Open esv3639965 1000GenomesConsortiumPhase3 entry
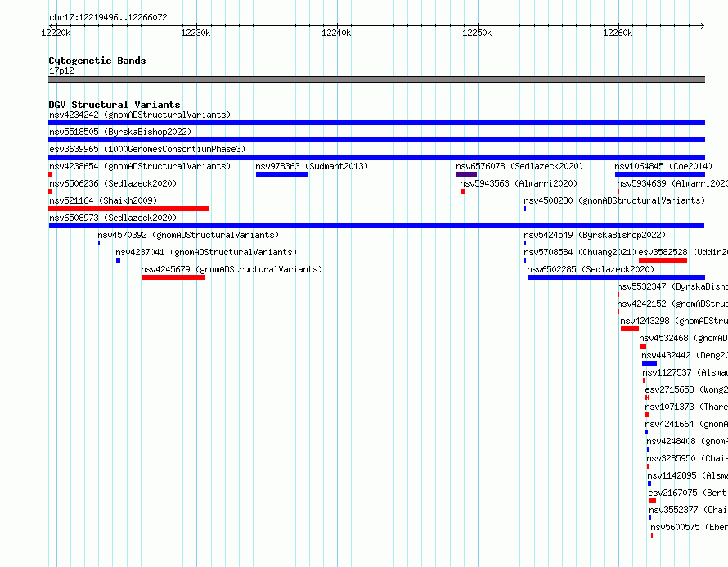728x567 pixels. pyautogui.click(x=147, y=149)
